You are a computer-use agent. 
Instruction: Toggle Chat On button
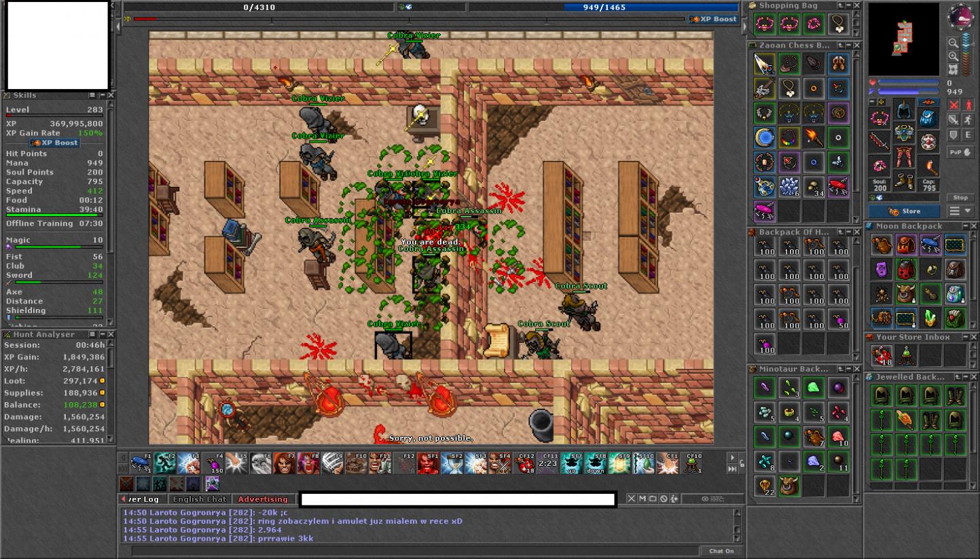[x=721, y=551]
